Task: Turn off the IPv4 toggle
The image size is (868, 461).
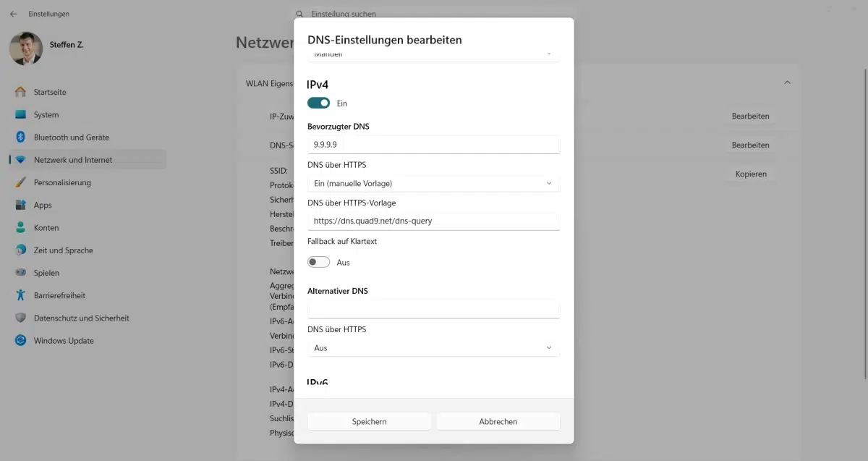Action: click(x=318, y=103)
